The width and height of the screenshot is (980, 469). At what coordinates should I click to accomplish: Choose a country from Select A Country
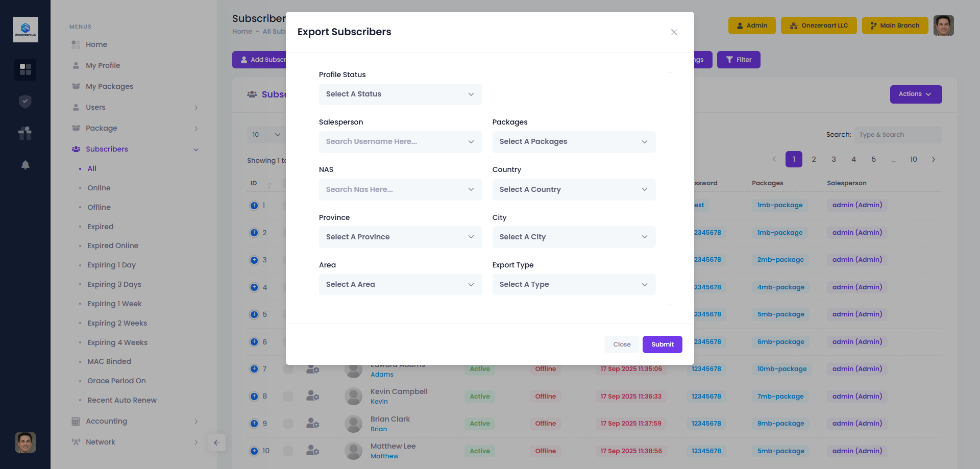coord(574,190)
